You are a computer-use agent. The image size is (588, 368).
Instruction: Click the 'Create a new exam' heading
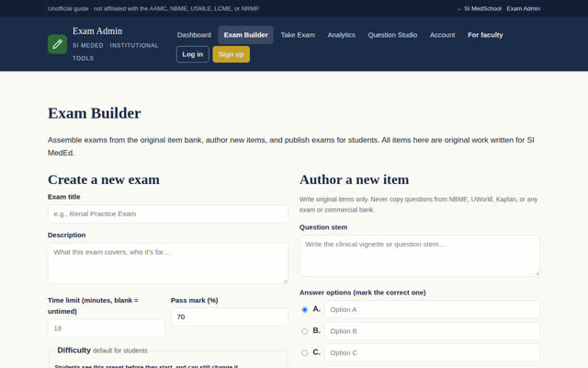click(104, 179)
